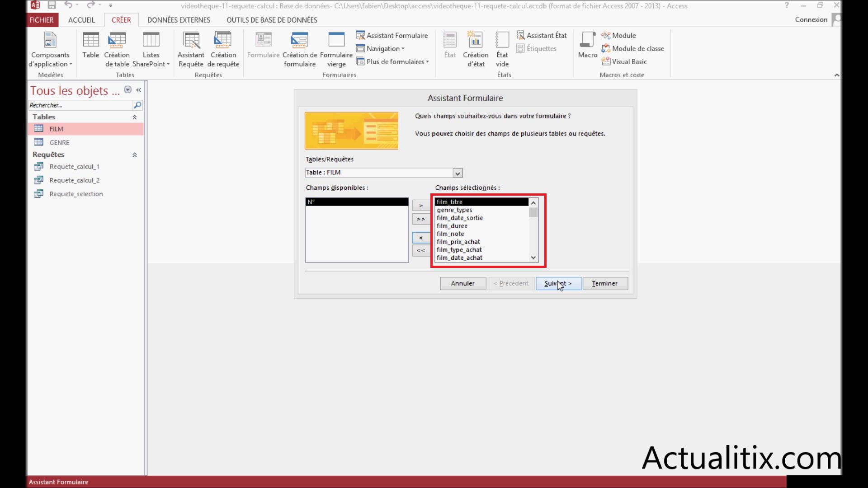Open the Navigation forms dropdown
The height and width of the screenshot is (488, 868).
(x=380, y=48)
